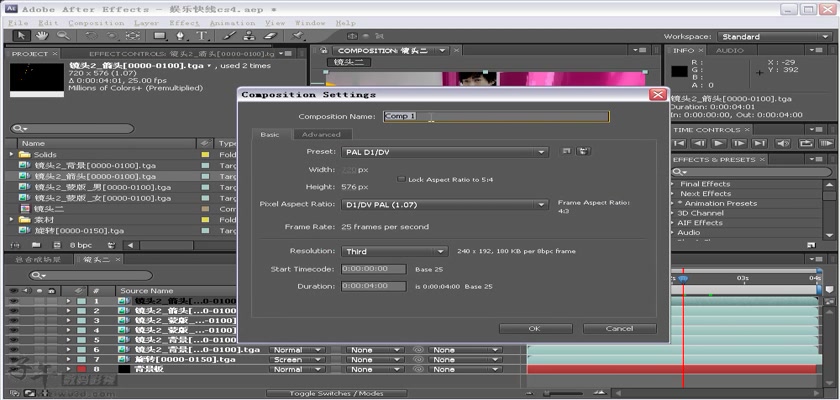The width and height of the screenshot is (840, 400).
Task: Click the Duration field
Action: 373,286
